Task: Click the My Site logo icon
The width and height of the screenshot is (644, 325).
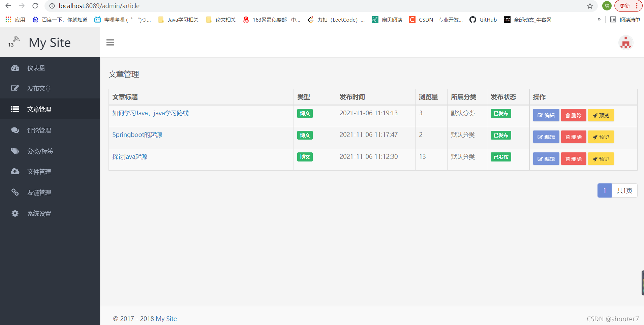Action: tap(14, 42)
